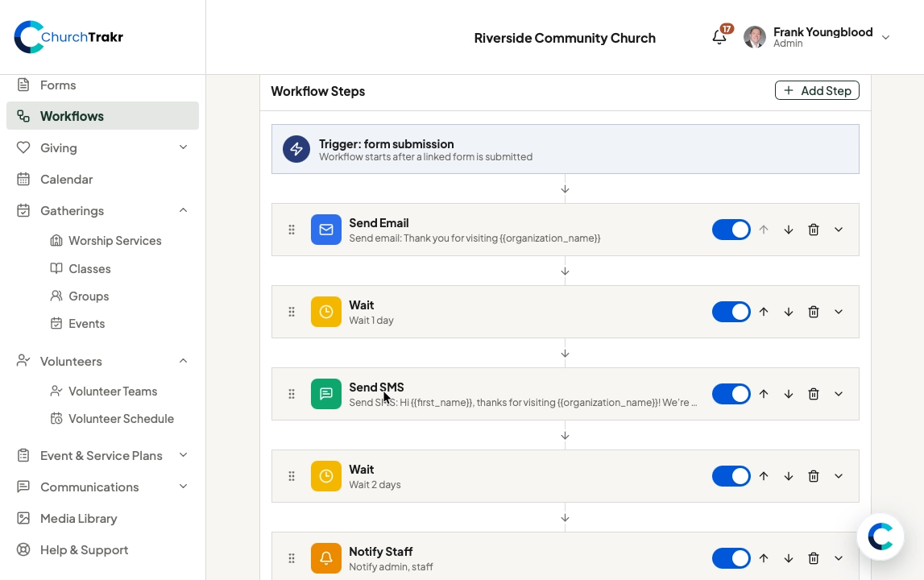Click the "Wait 1 day" description text
Screen dimensions: 924x580
click(x=371, y=321)
